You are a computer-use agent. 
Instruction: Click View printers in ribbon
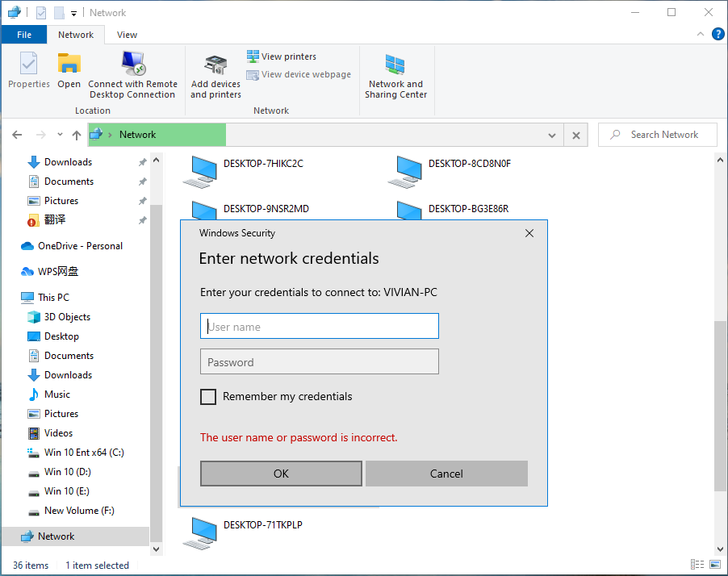click(x=282, y=56)
